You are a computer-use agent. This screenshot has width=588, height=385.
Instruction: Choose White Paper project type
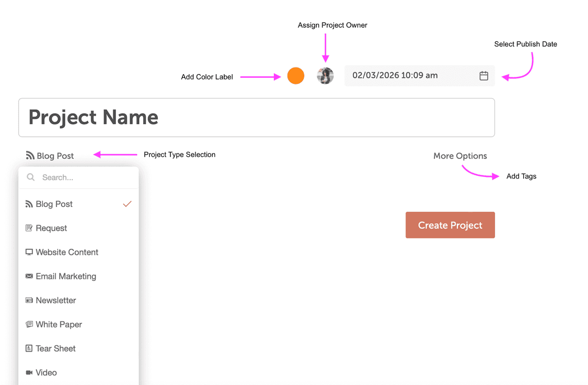click(x=59, y=325)
